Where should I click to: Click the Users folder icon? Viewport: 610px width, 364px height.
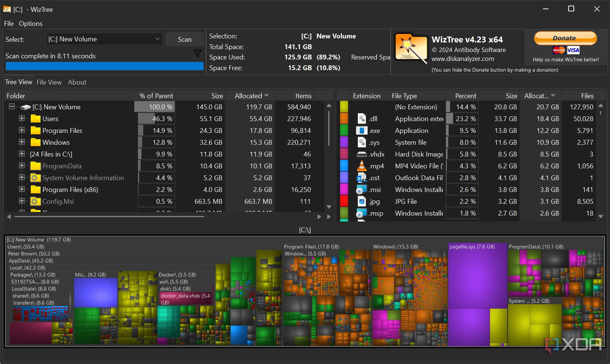35,119
